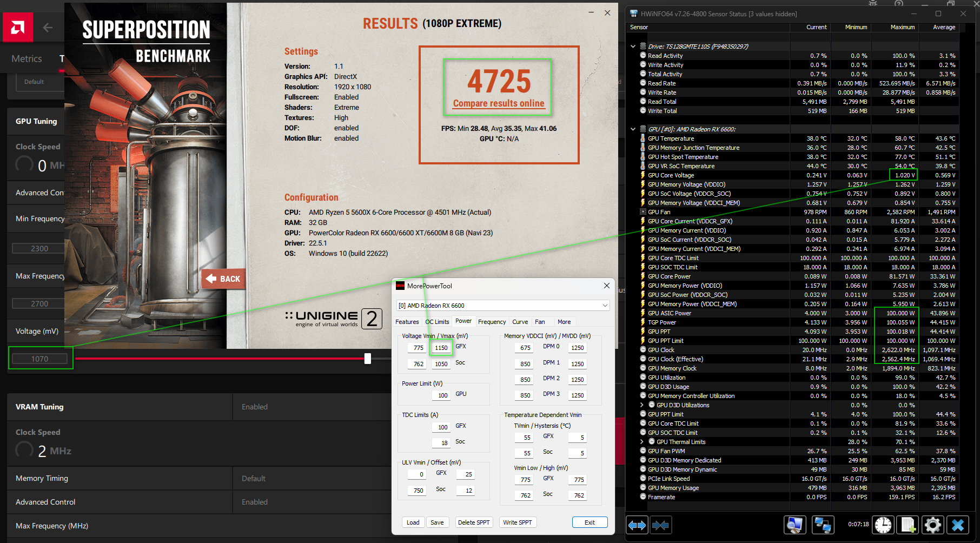Image resolution: width=980 pixels, height=543 pixels.
Task: Select the GPU Hot Spot Temperature row
Action: tap(798, 157)
